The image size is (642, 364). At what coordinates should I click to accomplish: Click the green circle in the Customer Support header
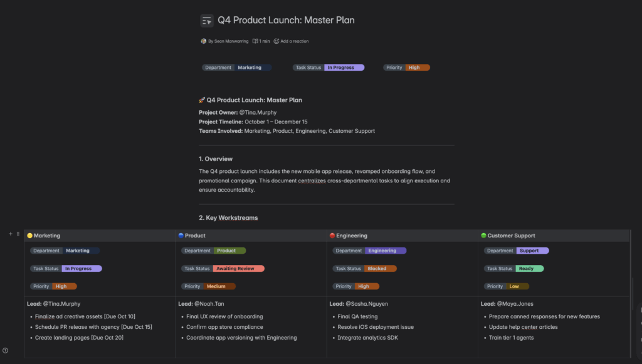click(483, 236)
